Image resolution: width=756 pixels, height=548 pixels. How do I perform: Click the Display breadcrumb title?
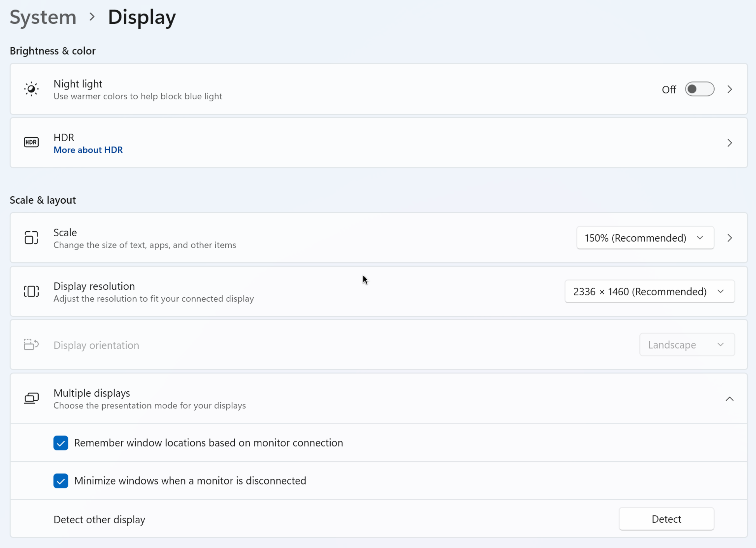(x=142, y=17)
